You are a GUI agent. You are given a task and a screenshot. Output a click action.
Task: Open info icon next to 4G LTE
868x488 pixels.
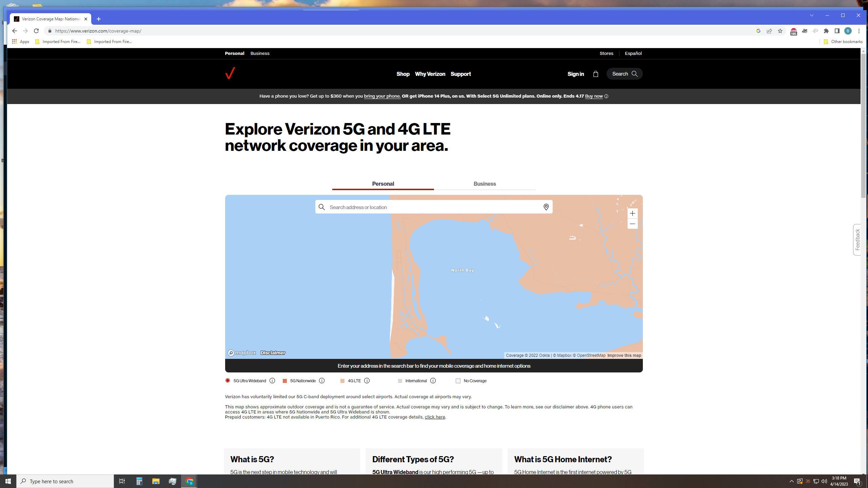367,381
